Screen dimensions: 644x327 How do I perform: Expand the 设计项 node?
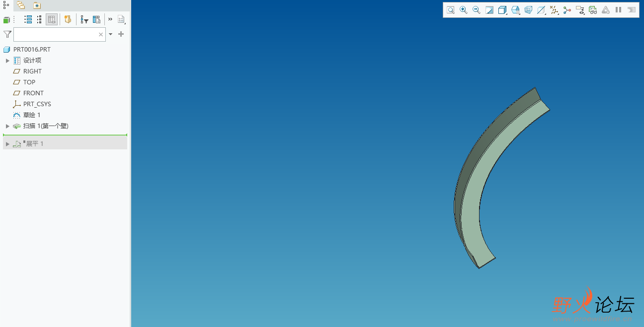click(x=7, y=61)
